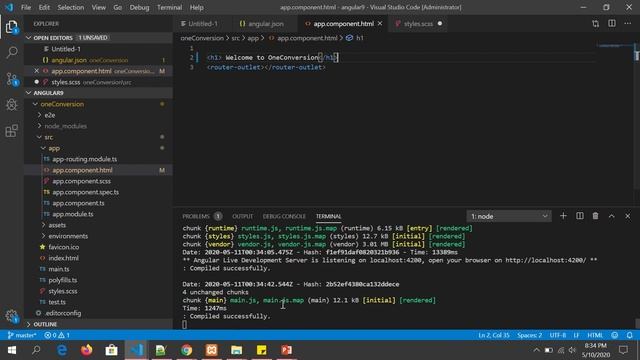Screen dimensions: 640x360
Task: Select terminal instance dropdown 1: node
Action: pos(509,216)
